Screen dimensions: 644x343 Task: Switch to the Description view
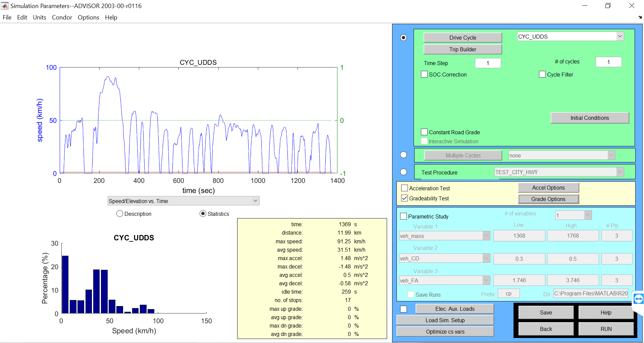coord(119,214)
